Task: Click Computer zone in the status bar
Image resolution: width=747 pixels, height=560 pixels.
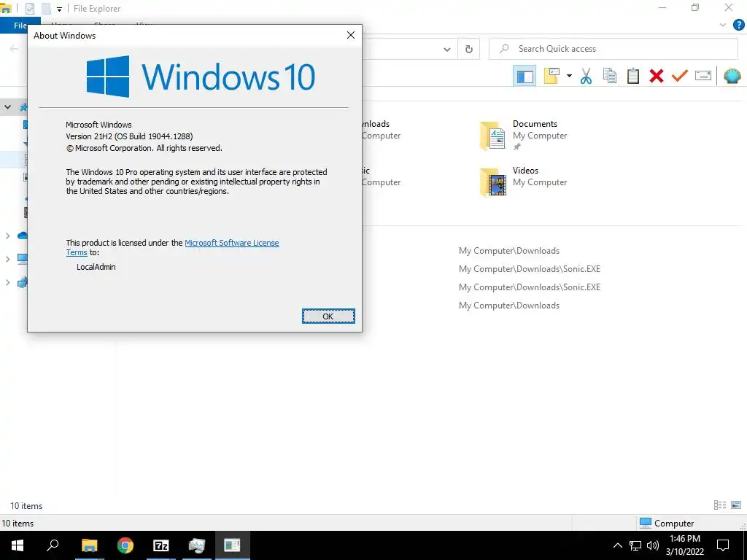Action: [x=667, y=523]
